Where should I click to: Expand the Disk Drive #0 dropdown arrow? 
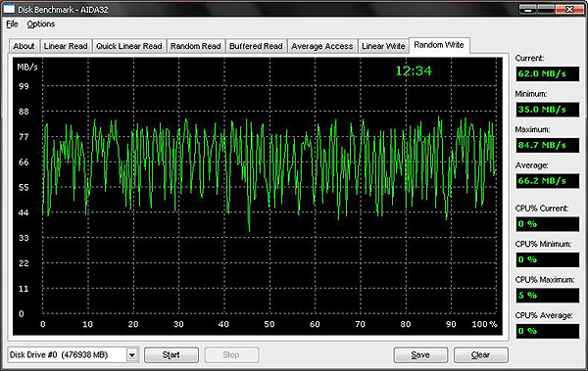tap(132, 355)
